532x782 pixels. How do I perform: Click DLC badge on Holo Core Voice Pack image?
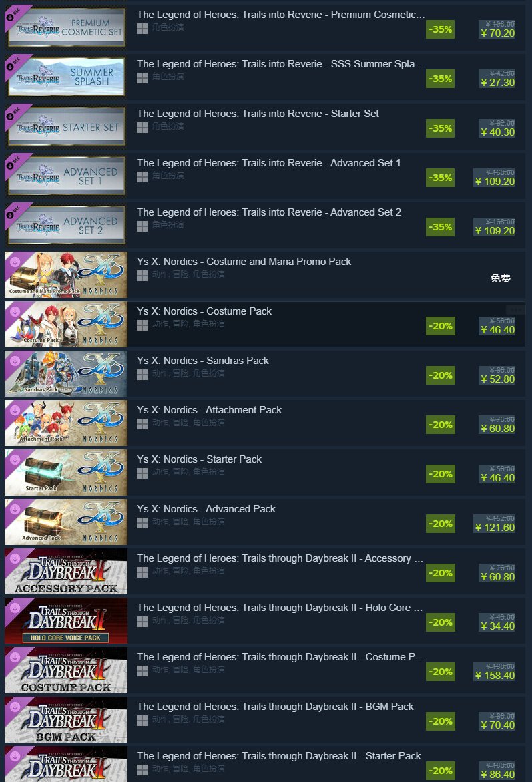15,608
